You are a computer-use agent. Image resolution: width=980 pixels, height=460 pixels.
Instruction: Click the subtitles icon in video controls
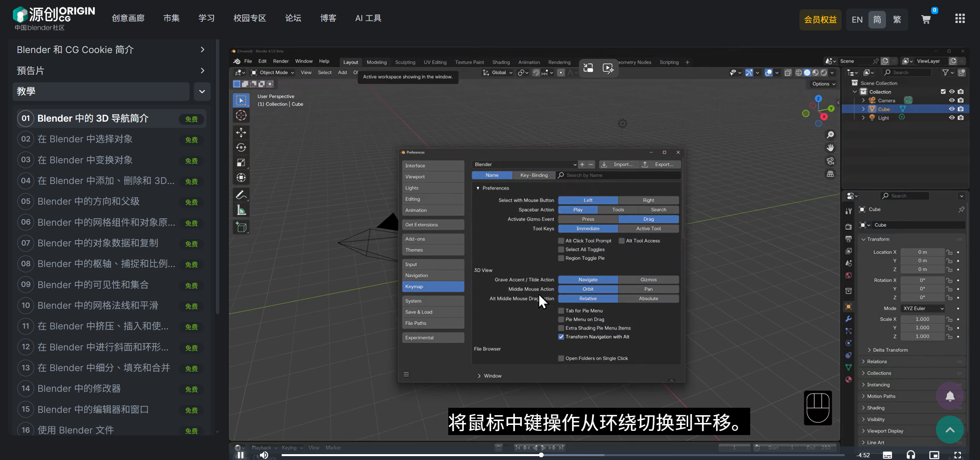coord(888,455)
